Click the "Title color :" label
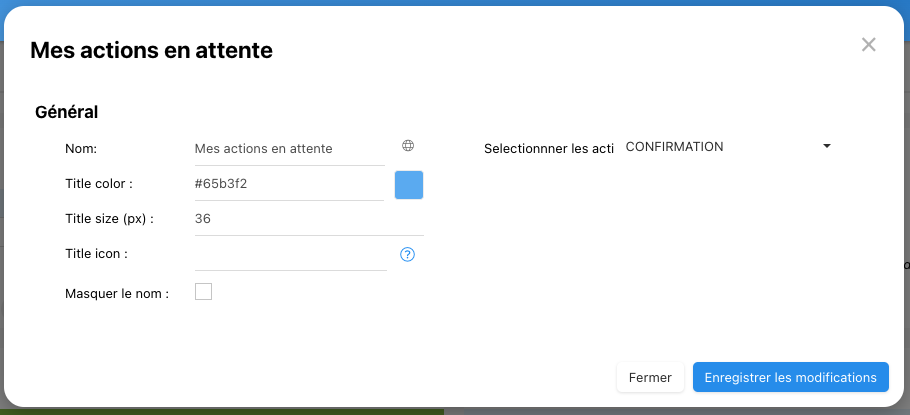 point(99,184)
